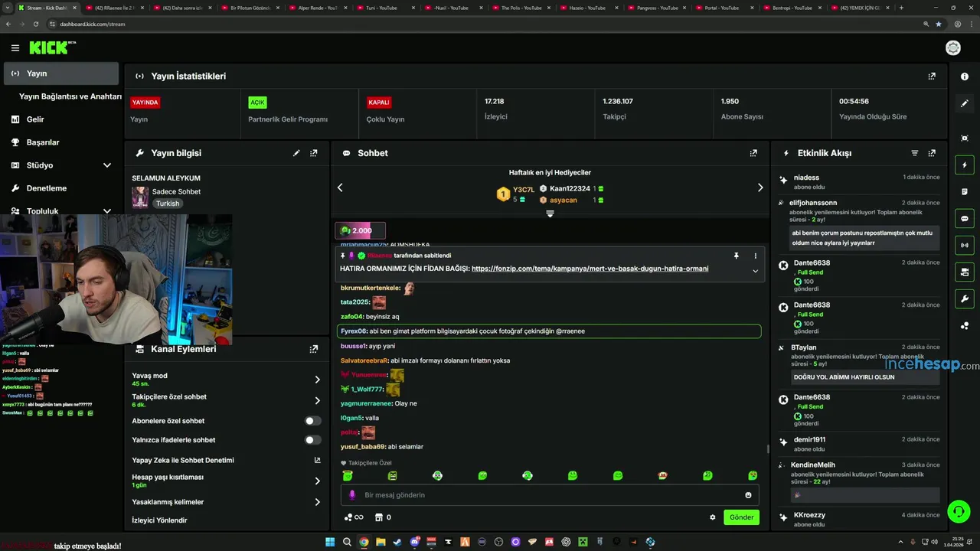Open the Etkinlik Akışı filter icon
The height and width of the screenshot is (551, 980).
[x=915, y=153]
